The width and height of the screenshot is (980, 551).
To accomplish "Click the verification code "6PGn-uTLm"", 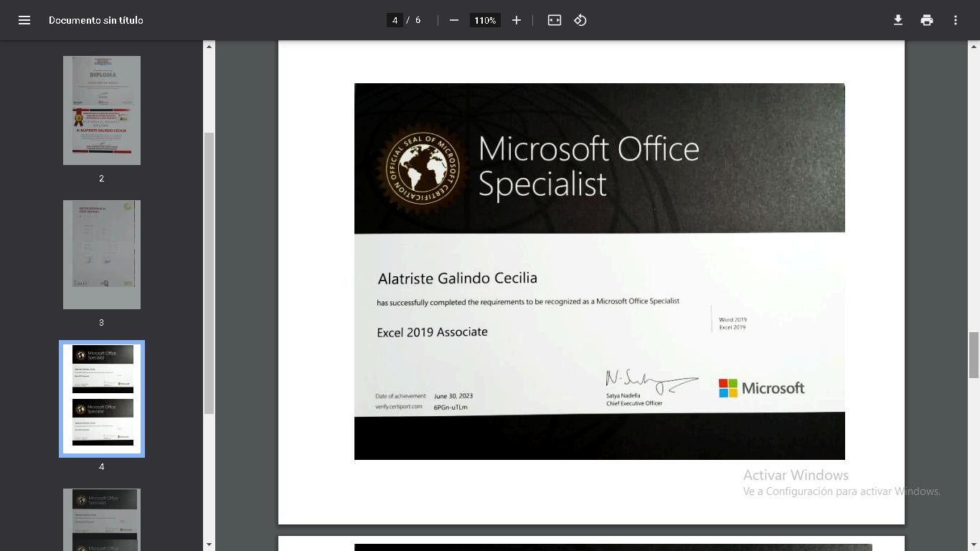I will (x=451, y=408).
